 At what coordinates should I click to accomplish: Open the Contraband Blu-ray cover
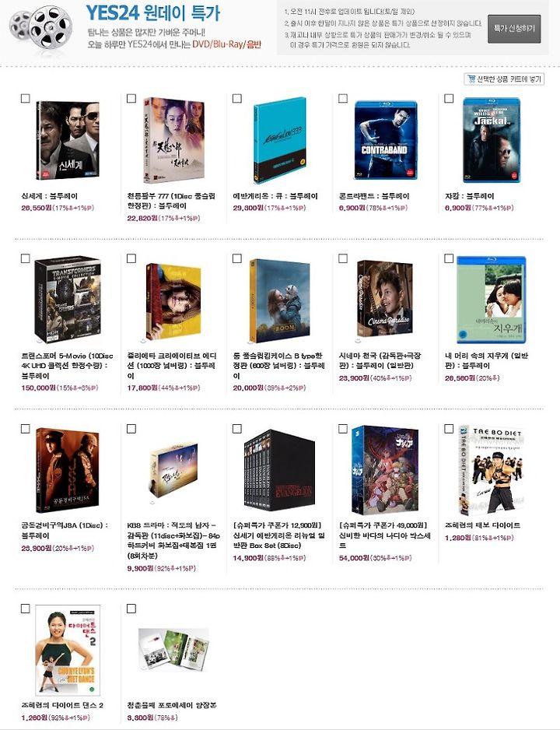pyautogui.click(x=386, y=140)
